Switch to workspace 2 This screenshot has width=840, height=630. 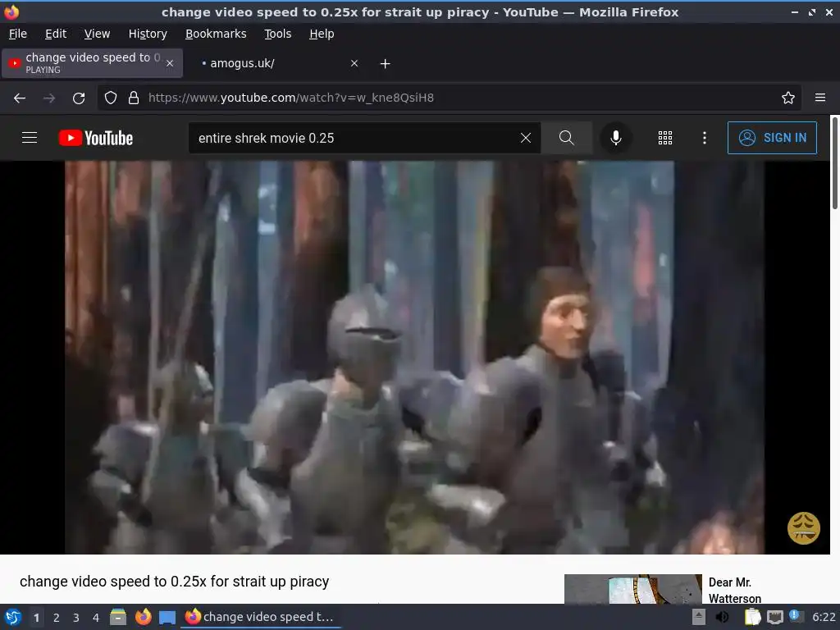tap(57, 618)
